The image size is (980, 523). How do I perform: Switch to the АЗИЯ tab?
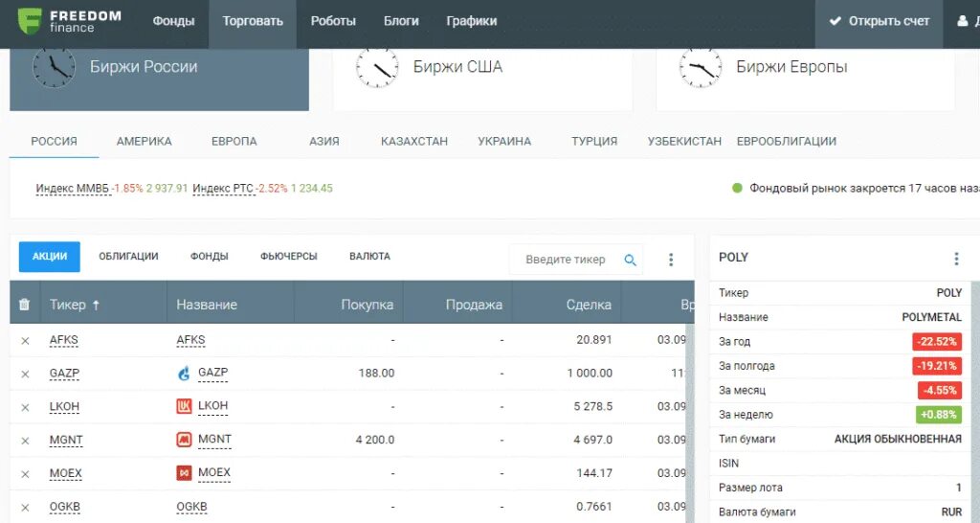[x=324, y=142]
